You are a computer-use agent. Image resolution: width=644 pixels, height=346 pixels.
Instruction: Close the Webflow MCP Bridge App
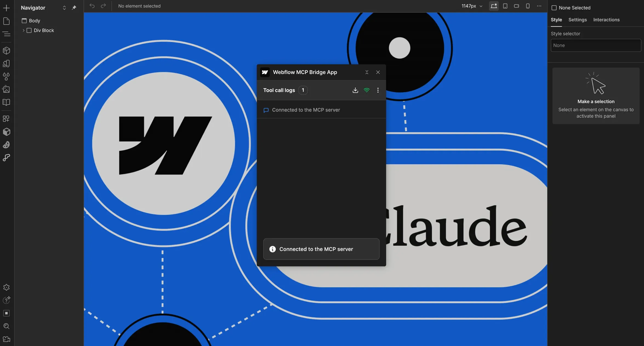pos(378,72)
